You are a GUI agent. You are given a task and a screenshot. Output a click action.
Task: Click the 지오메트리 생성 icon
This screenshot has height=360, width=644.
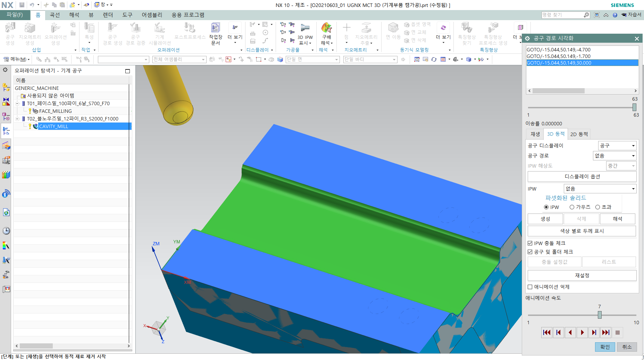pos(30,28)
